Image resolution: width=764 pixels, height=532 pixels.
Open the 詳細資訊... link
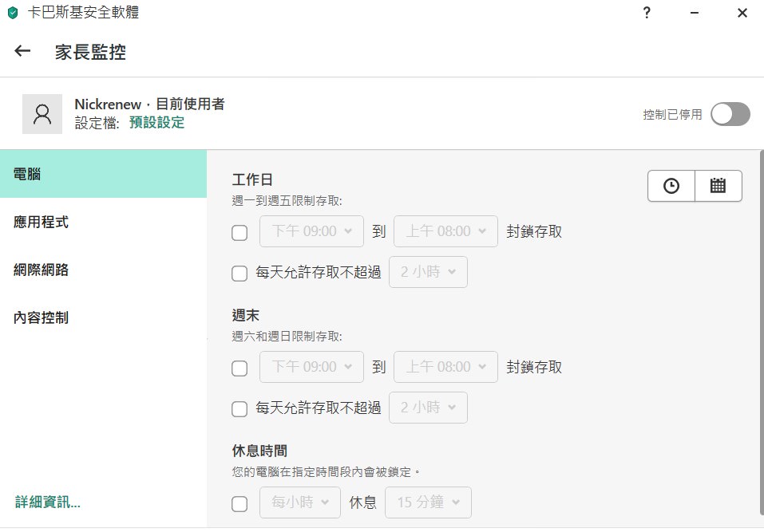[x=48, y=502]
